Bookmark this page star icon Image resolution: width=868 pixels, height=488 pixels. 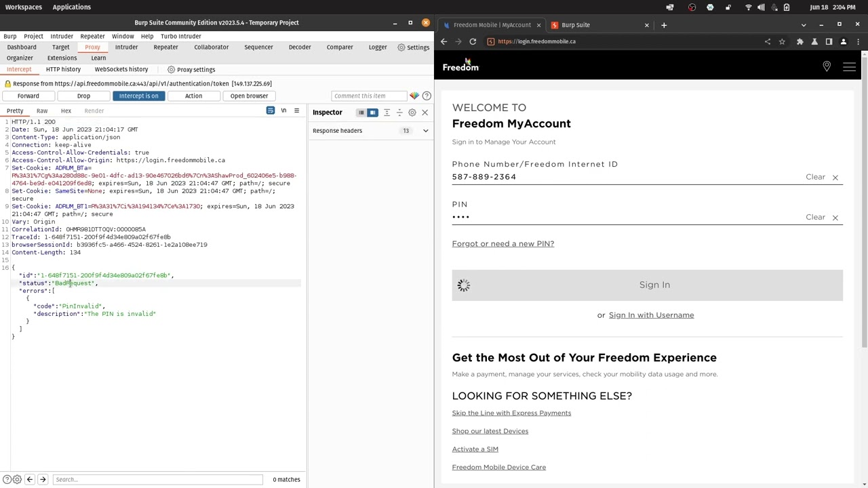[x=782, y=41]
